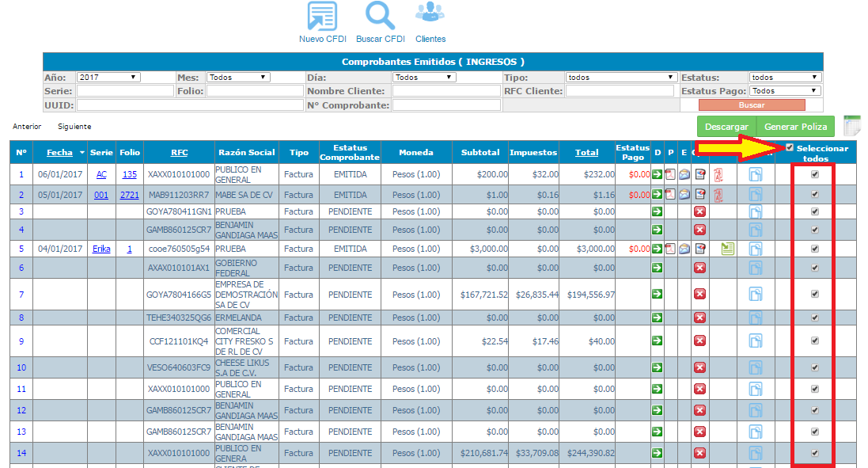Toggle the Seleccionar todos checkbox
This screenshot has height=468, width=868.
pos(790,148)
